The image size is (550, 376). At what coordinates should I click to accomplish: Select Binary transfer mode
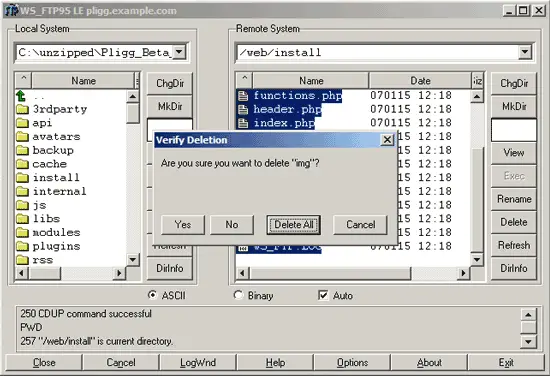point(238,295)
